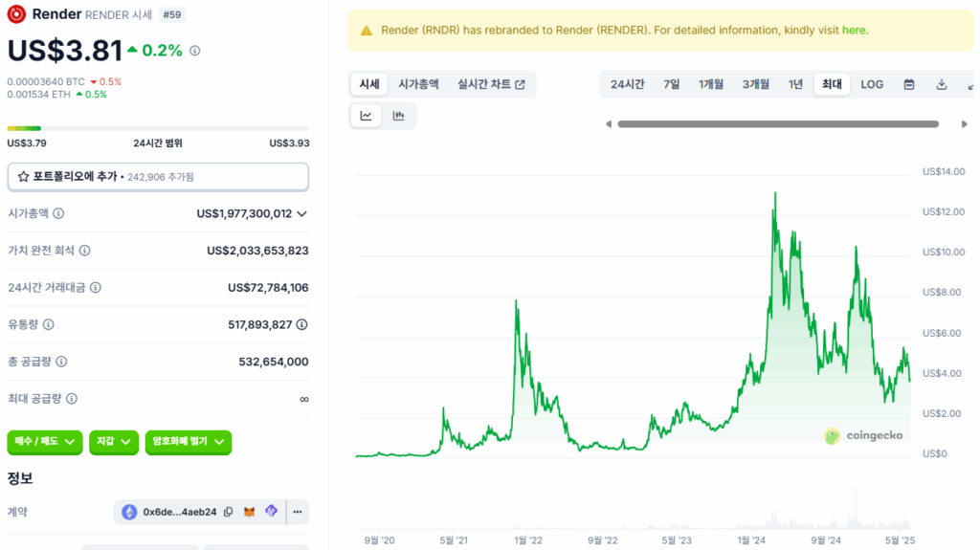Click the 0.001534 ETH value
The height and width of the screenshot is (550, 980).
38,95
